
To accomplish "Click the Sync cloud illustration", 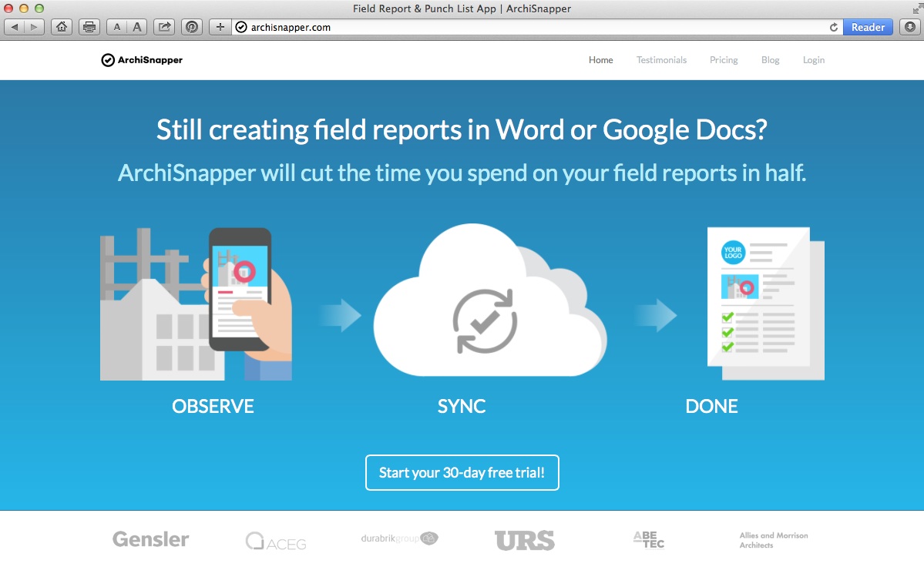I will click(x=489, y=300).
